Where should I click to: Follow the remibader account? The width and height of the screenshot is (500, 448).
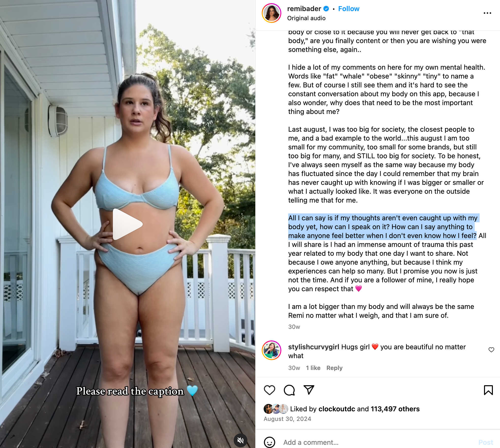[x=348, y=9]
